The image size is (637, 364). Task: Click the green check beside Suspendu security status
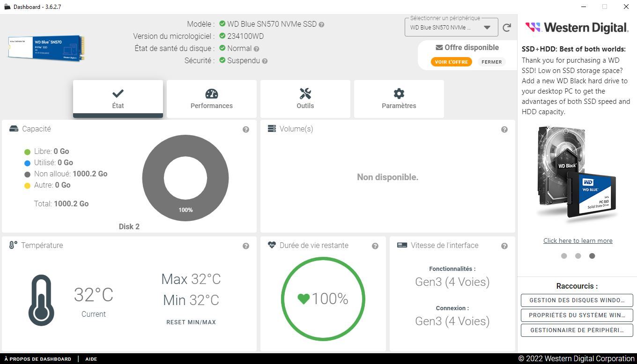coord(222,60)
